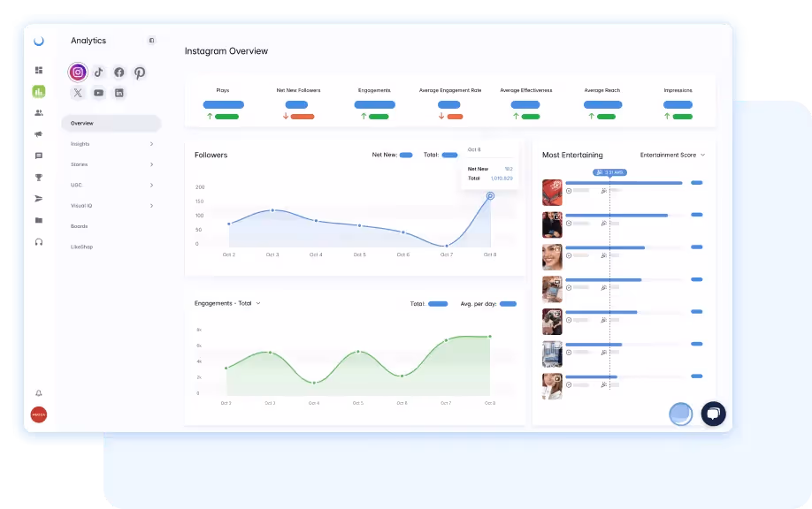Screen dimensions: 812x509
Task: Select the Net New Followers metric card
Action: (x=298, y=102)
